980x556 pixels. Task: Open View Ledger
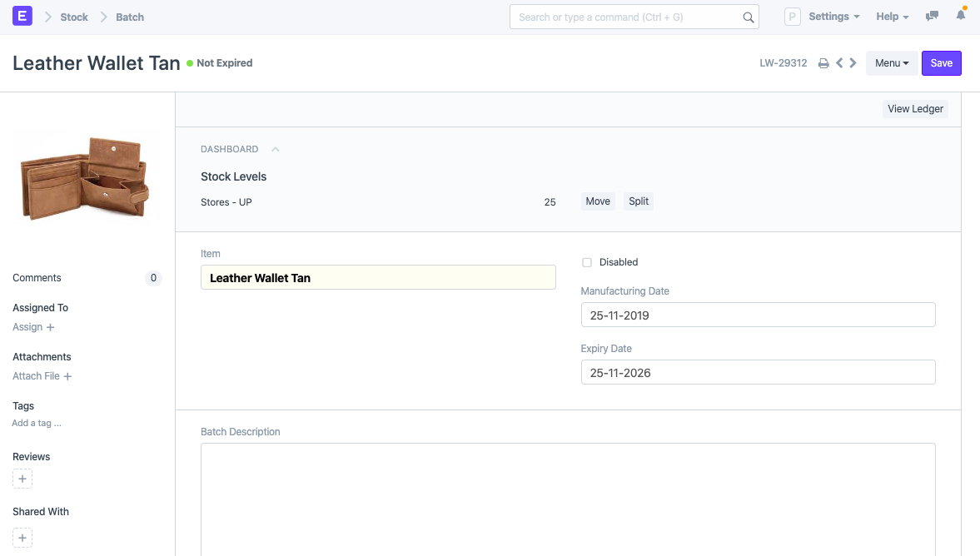click(x=915, y=109)
